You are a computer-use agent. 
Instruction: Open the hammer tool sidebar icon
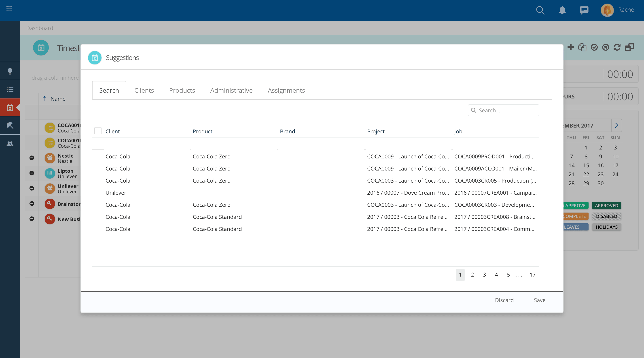pos(10,126)
